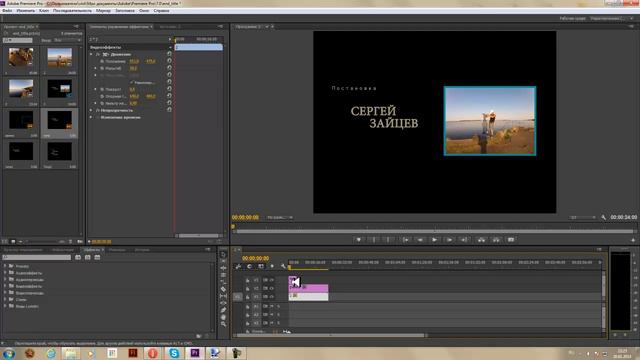The width and height of the screenshot is (640, 360).
Task: Collapse the Motion effect group
Action: 91,54
